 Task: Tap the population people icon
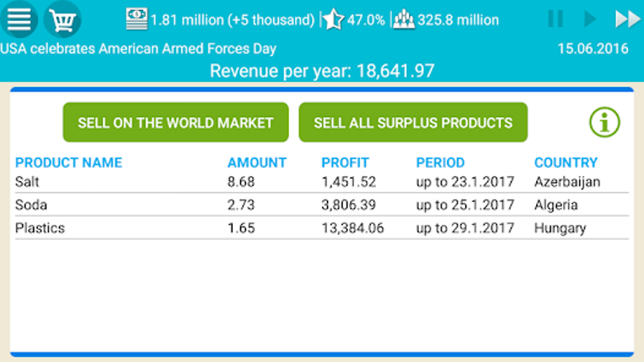(x=404, y=19)
